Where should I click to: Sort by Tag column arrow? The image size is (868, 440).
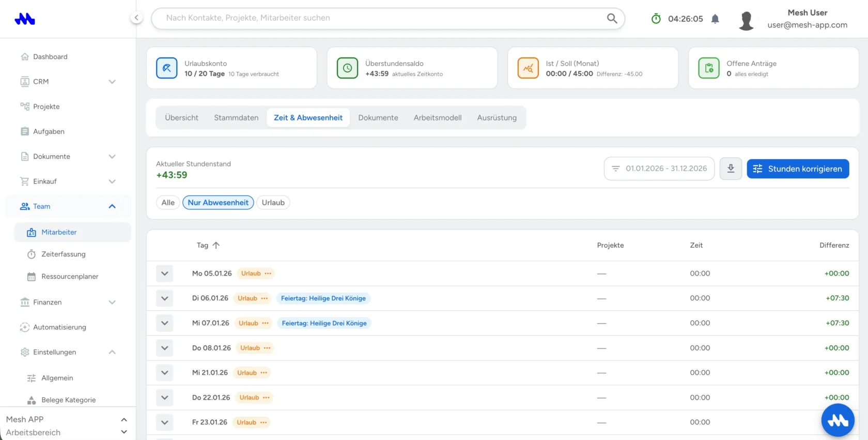coord(216,246)
